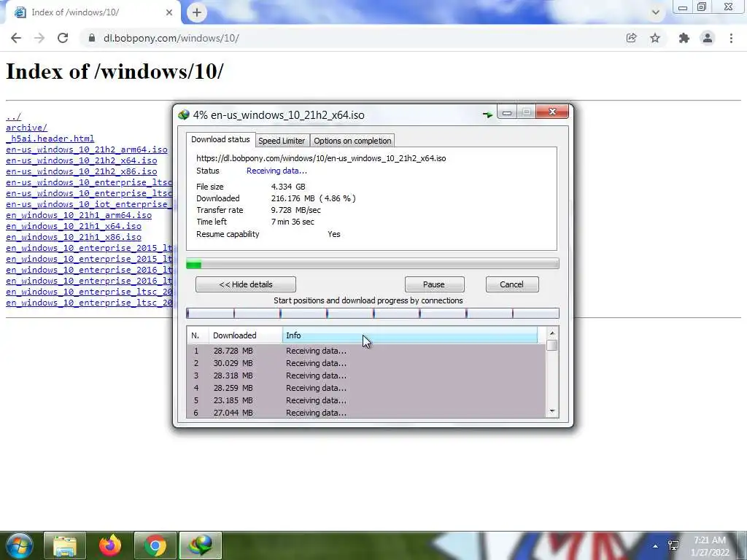Click en-us_windows_10_iot_enterprise link

click(x=89, y=204)
